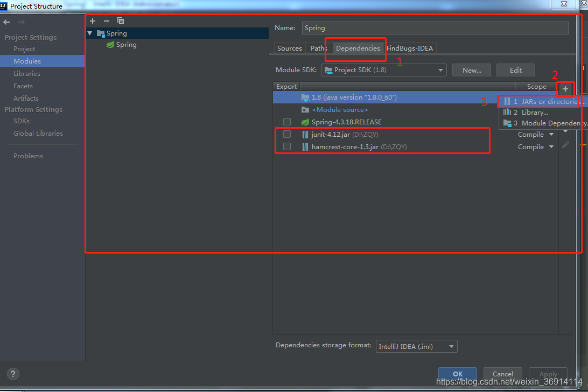Viewport: 588px width, 392px height.
Task: Click the Module source folder icon
Action: point(305,109)
